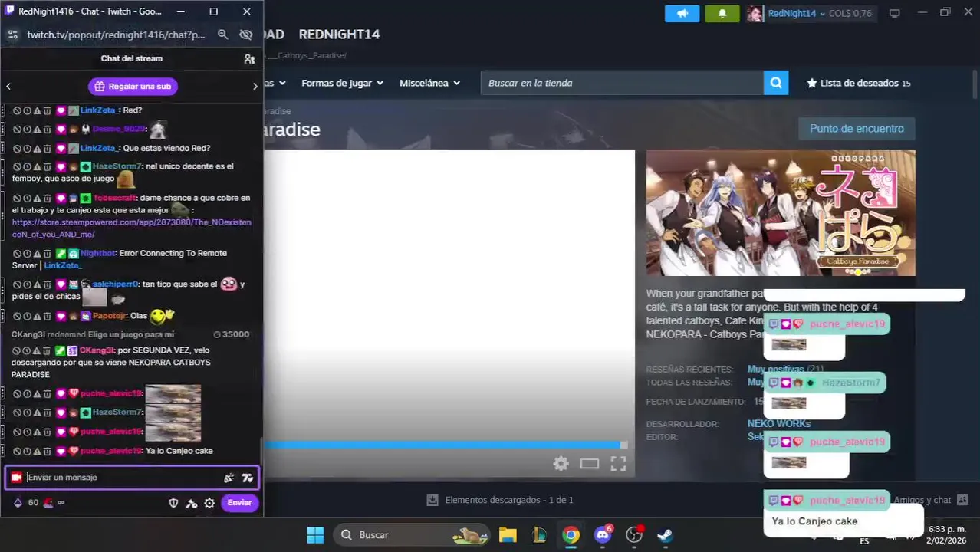Ban Papotejr on 'Olas' message
The image size is (980, 552).
coord(17,316)
